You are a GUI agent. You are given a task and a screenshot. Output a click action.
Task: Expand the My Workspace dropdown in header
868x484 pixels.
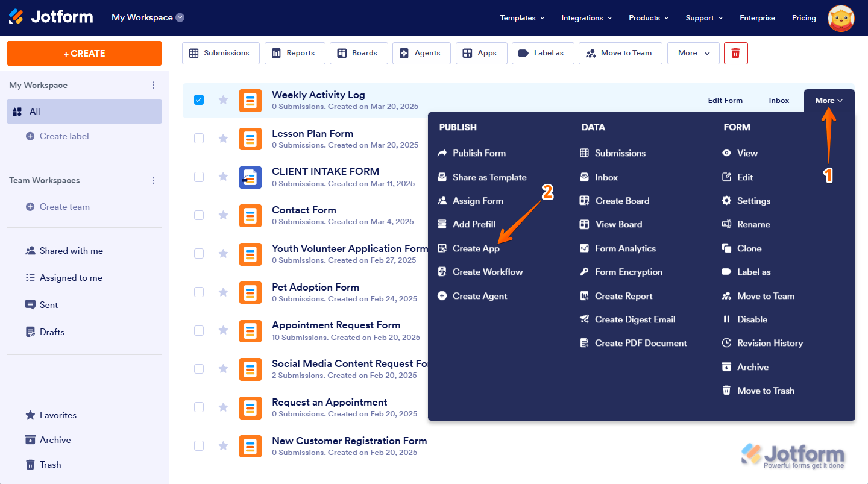[x=180, y=17]
